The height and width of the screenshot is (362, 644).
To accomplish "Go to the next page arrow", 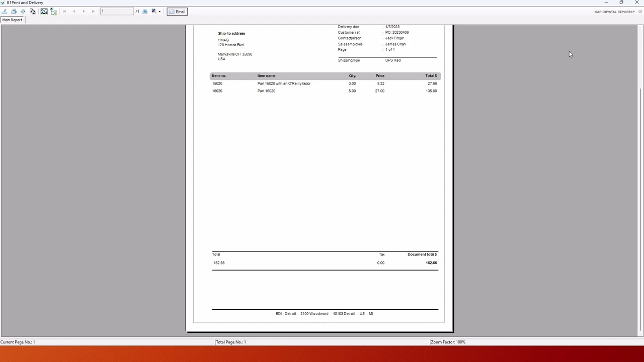I will [84, 12].
